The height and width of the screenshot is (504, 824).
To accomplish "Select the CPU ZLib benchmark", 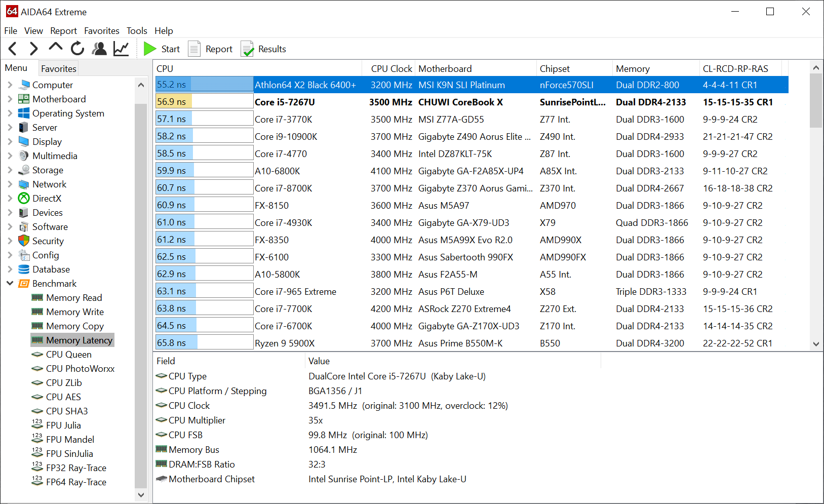I will click(64, 382).
